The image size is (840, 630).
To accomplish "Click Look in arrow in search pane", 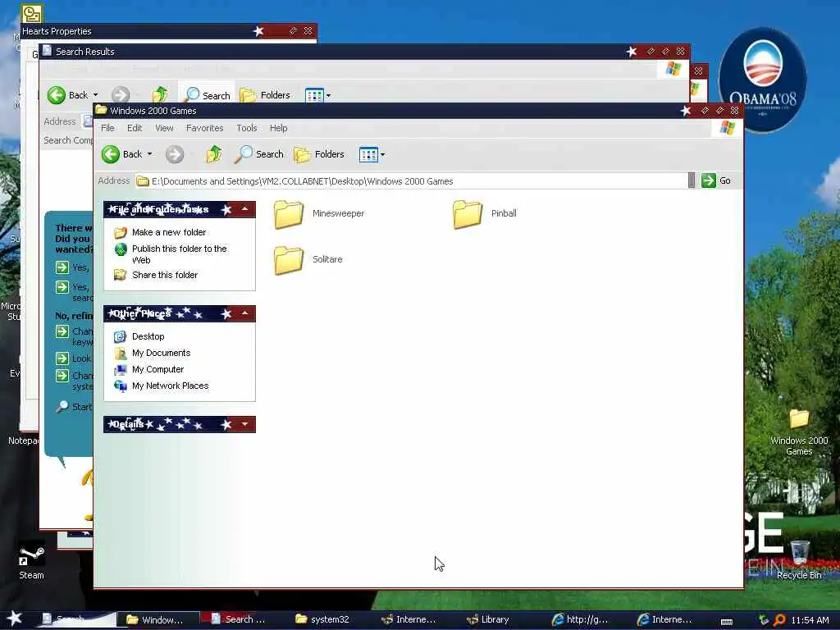I will [x=62, y=358].
